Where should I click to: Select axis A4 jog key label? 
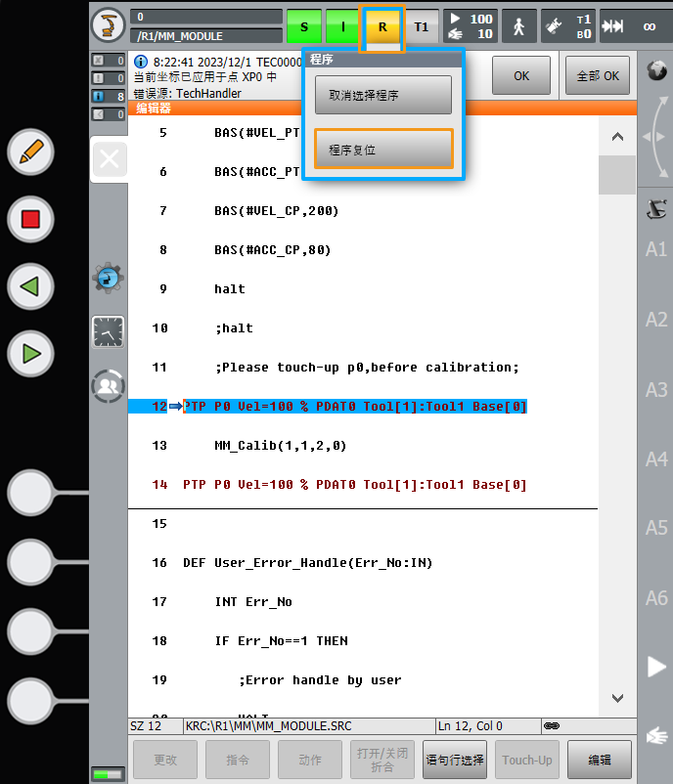click(656, 459)
